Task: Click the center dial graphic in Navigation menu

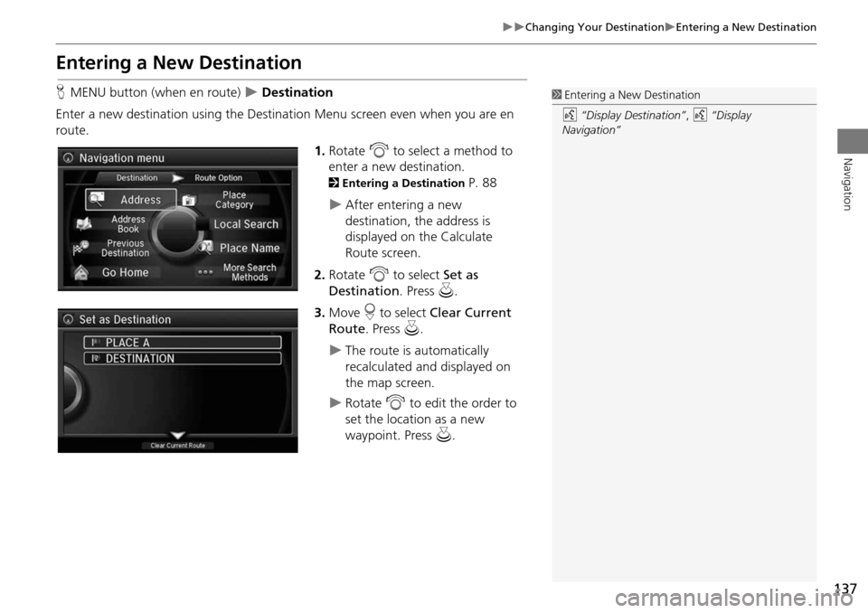Action: click(176, 233)
